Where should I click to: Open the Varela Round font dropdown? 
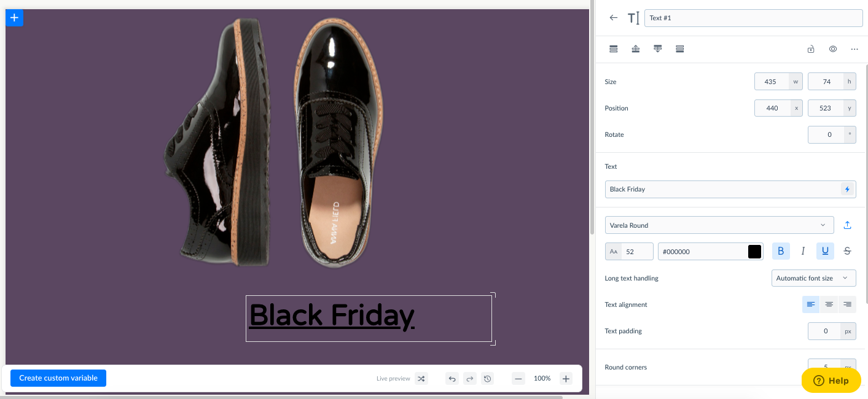tap(719, 225)
